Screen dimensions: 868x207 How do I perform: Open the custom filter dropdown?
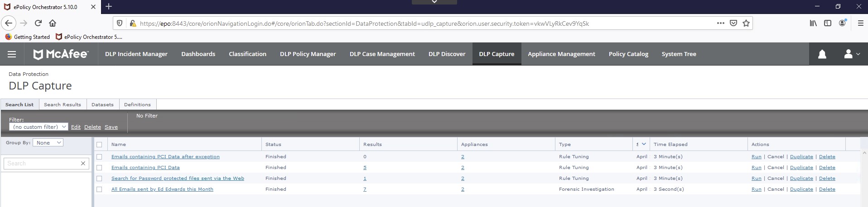(39, 127)
